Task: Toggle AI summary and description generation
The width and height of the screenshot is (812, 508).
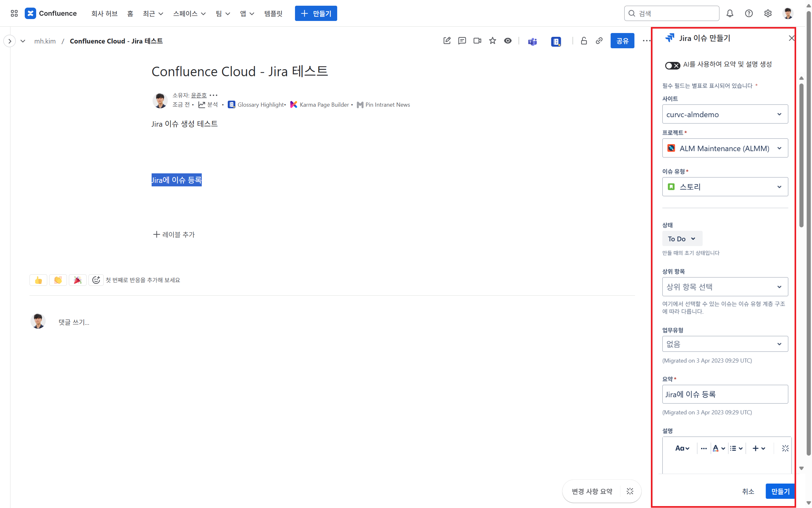Action: point(672,65)
